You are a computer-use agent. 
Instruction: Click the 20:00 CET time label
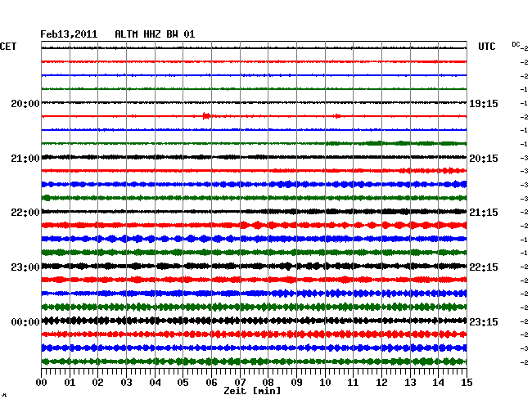coord(25,104)
